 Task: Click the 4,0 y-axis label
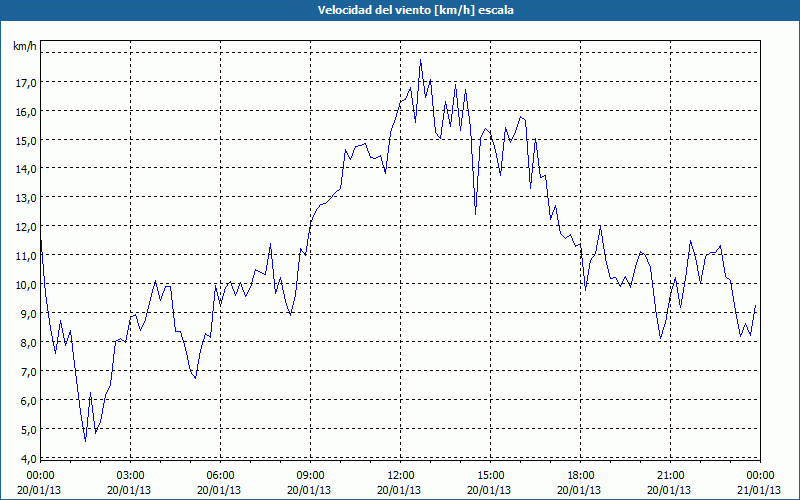tap(28, 458)
